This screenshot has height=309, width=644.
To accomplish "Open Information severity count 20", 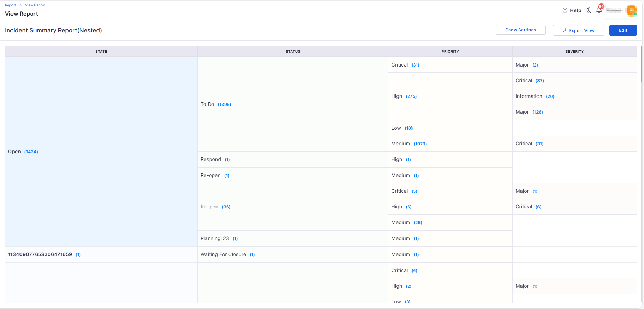I will pyautogui.click(x=550, y=96).
